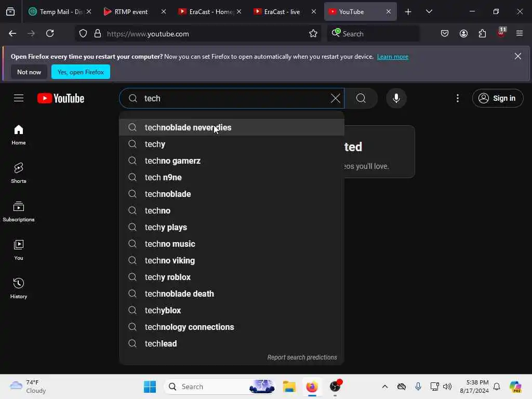Image resolution: width=532 pixels, height=399 pixels.
Task: Close the YouTube tab
Action: (x=389, y=11)
